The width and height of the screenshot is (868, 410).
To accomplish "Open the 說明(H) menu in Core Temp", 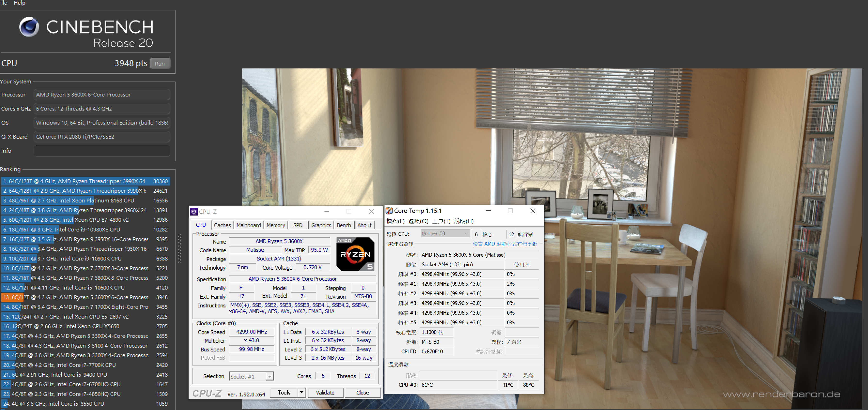I will point(464,221).
